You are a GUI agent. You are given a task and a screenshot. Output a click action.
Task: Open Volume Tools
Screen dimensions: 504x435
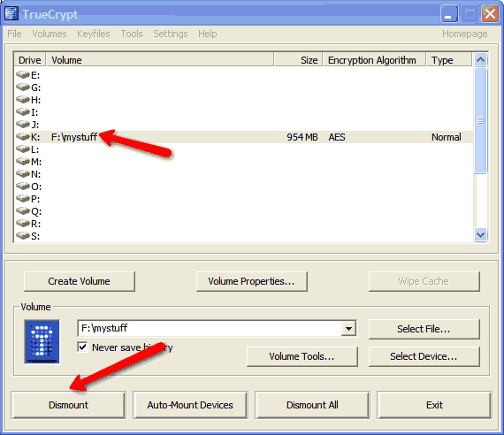coord(302,356)
